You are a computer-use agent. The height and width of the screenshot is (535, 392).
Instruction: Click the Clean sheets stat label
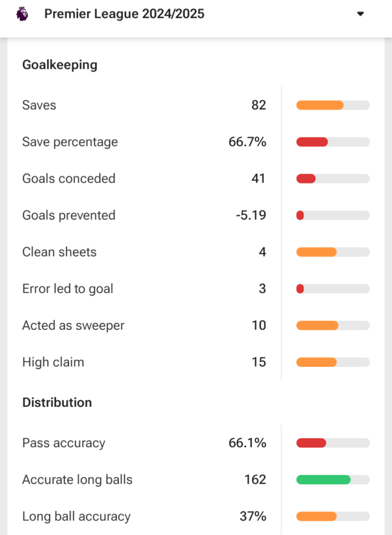60,252
